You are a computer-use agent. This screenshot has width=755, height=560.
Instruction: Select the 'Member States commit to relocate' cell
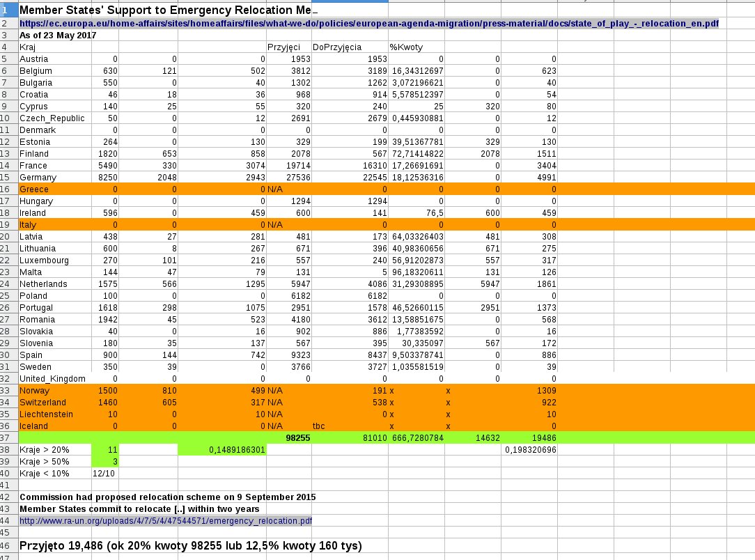tap(139, 509)
